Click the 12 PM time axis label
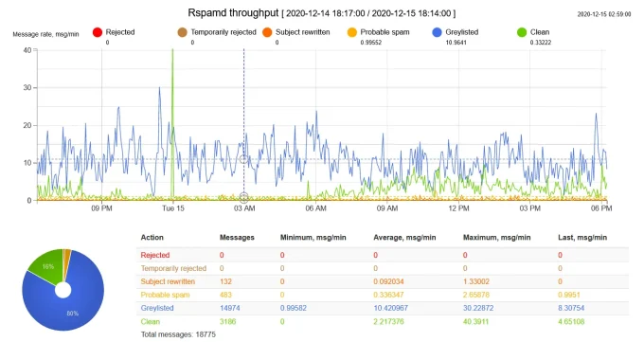The width and height of the screenshot is (644, 342). pos(458,208)
